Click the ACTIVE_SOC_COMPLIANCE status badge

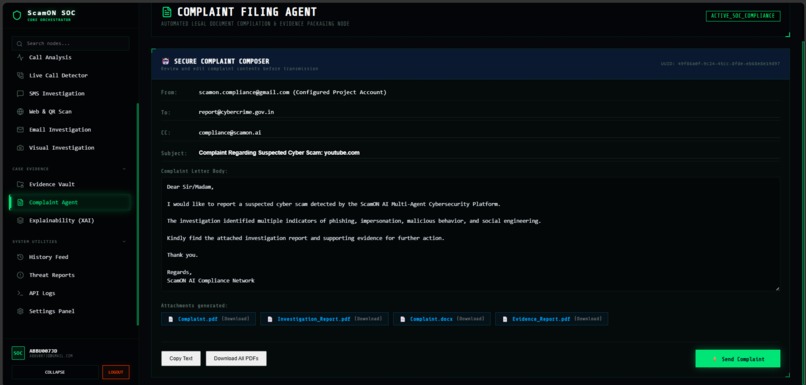pos(743,16)
